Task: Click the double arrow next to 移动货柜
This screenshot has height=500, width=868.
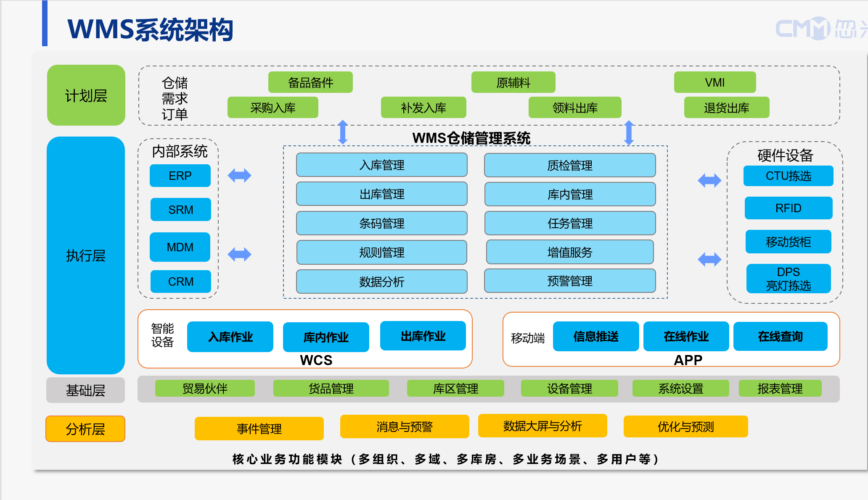Action: (709, 259)
